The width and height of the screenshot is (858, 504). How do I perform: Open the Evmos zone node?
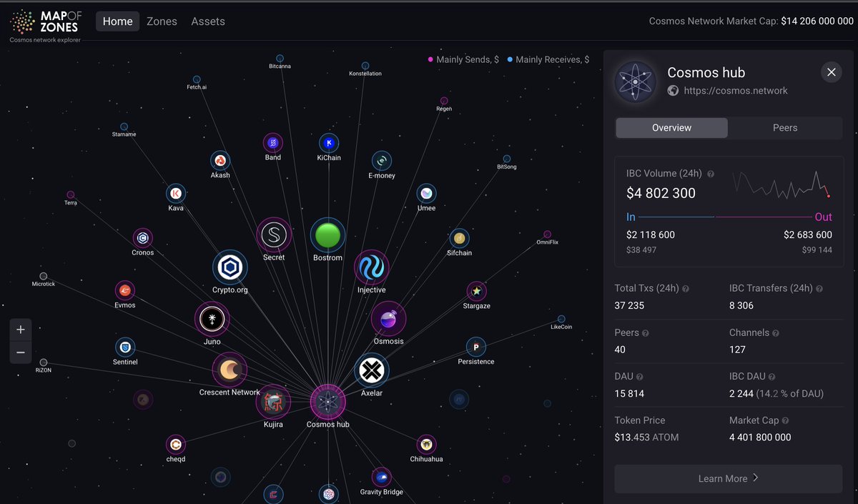tap(125, 291)
